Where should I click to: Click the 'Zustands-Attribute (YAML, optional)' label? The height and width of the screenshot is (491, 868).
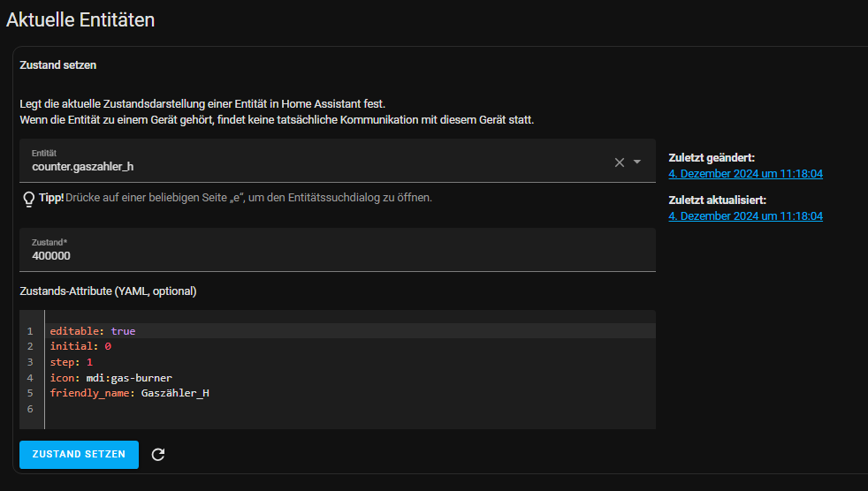pos(108,291)
